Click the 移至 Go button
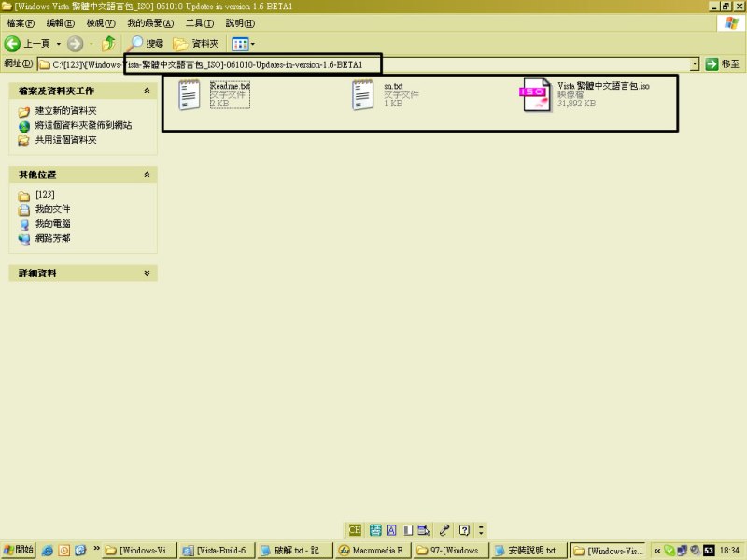 coord(723,64)
